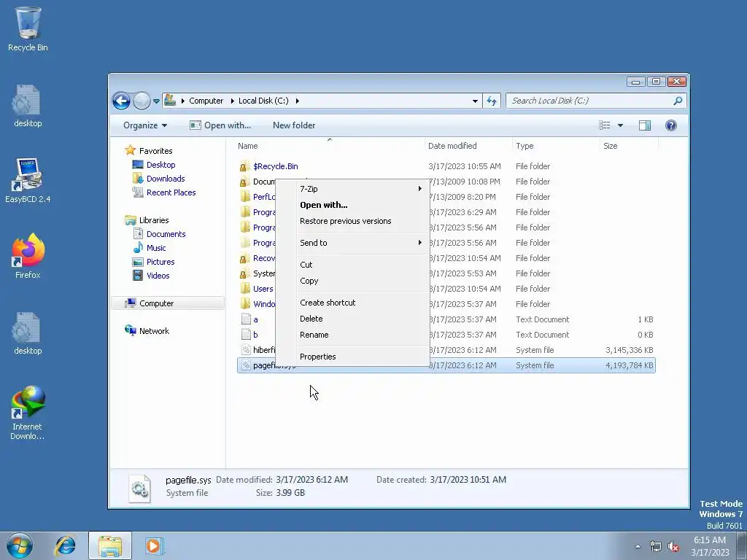The image size is (747, 560).
Task: Click the muted volume tray icon
Action: (673, 547)
